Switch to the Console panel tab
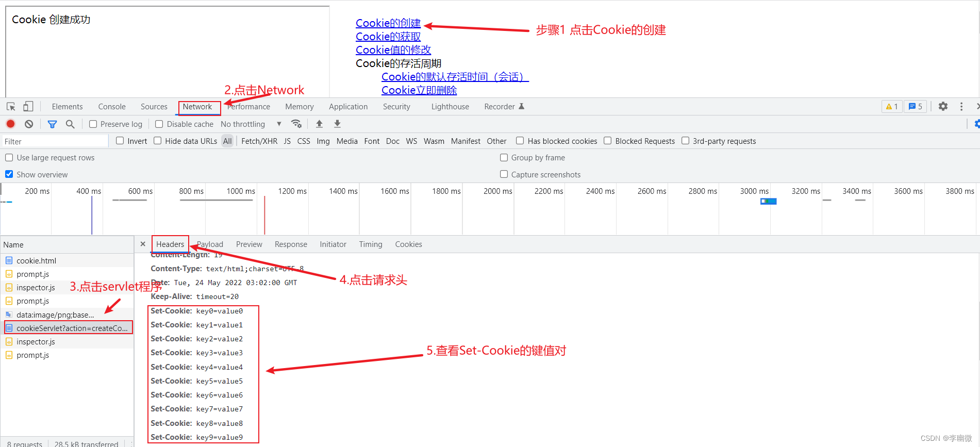980x447 pixels. [112, 107]
